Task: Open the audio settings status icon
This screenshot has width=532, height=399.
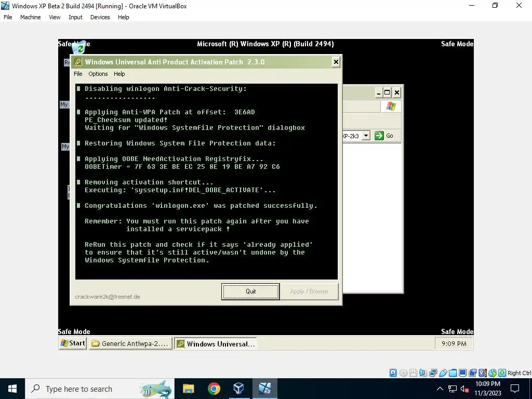Action: [x=423, y=373]
